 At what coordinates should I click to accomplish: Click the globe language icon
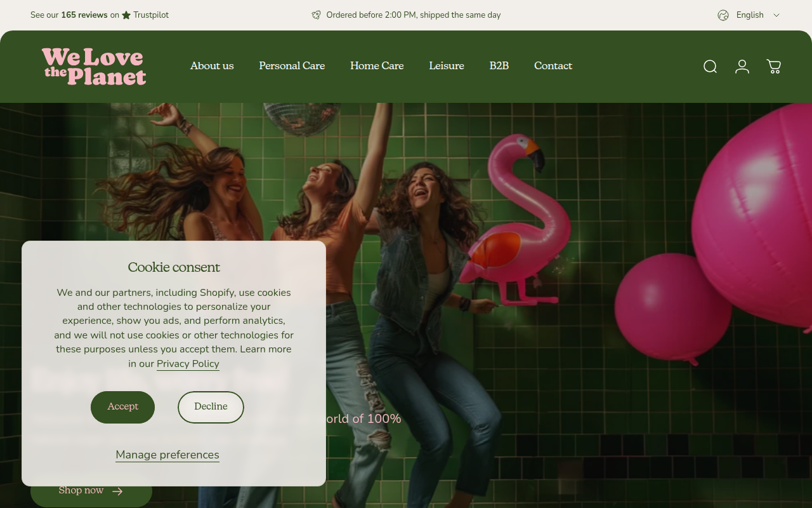[x=723, y=15]
